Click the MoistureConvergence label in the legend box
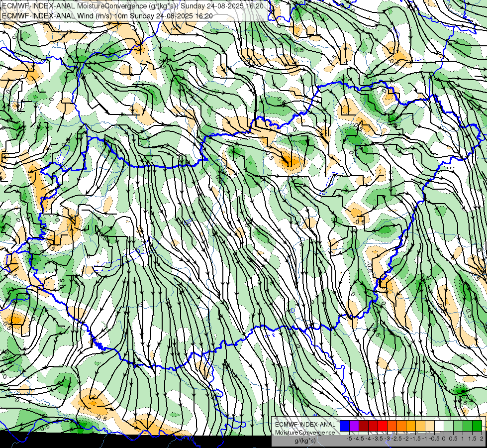 point(305,433)
